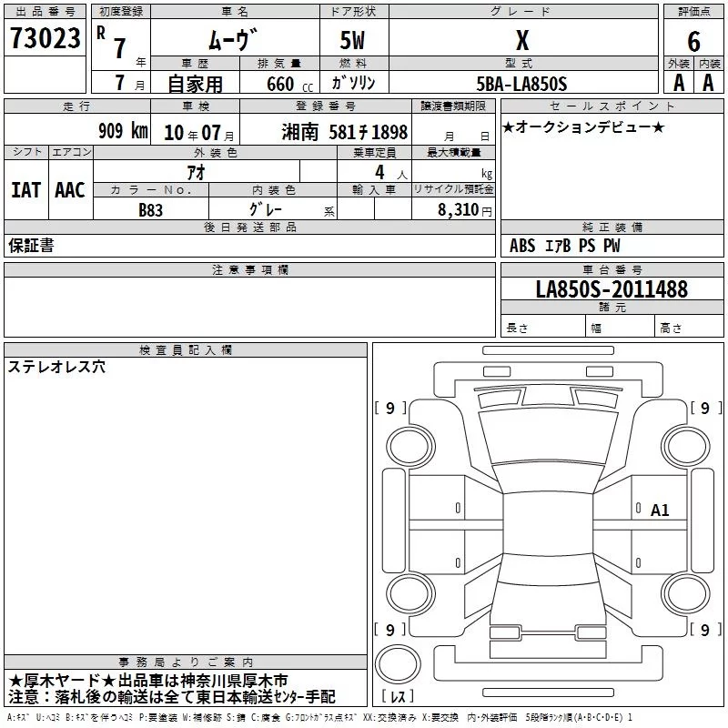The height and width of the screenshot is (728, 728).
Task: Click the ★厚木ヤード★ notice line
Action: tap(148, 681)
